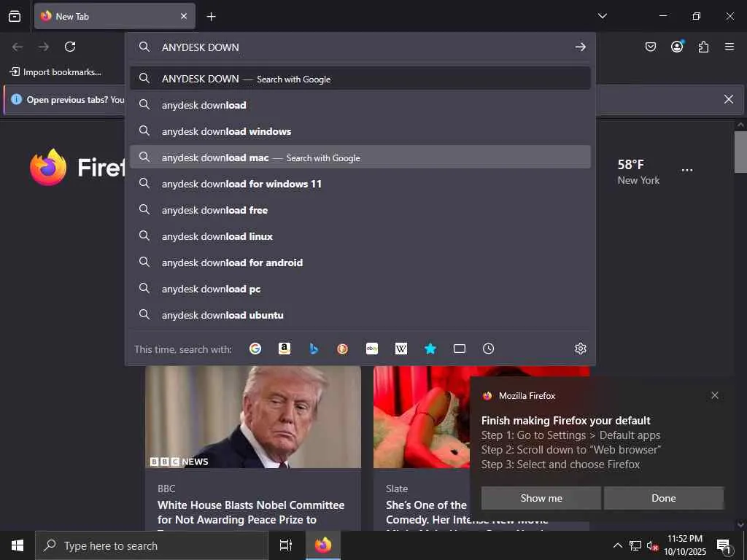Select 'ANYDESK DOWN — Search with Google' row

click(x=360, y=79)
